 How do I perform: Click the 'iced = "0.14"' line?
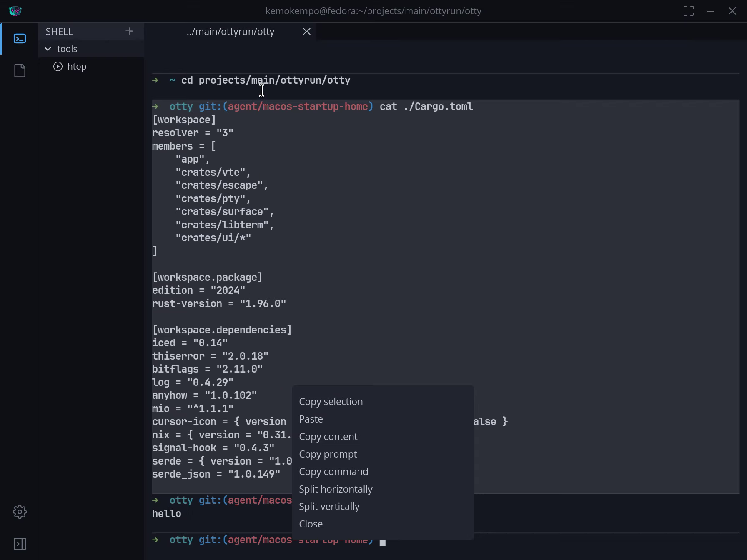(190, 343)
